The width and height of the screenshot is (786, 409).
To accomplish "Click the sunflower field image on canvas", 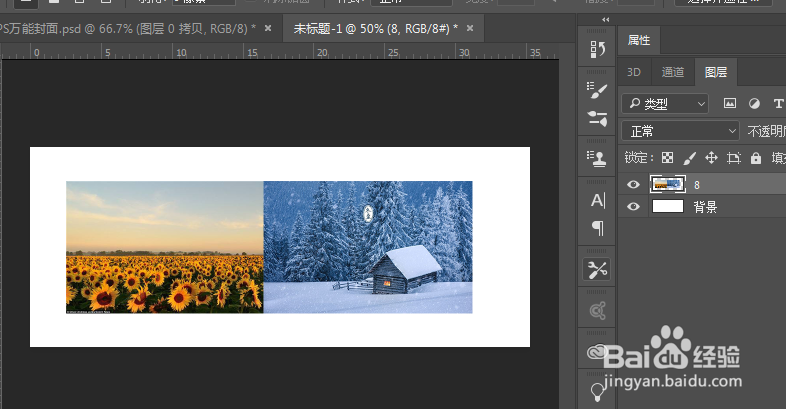I will pos(164,247).
